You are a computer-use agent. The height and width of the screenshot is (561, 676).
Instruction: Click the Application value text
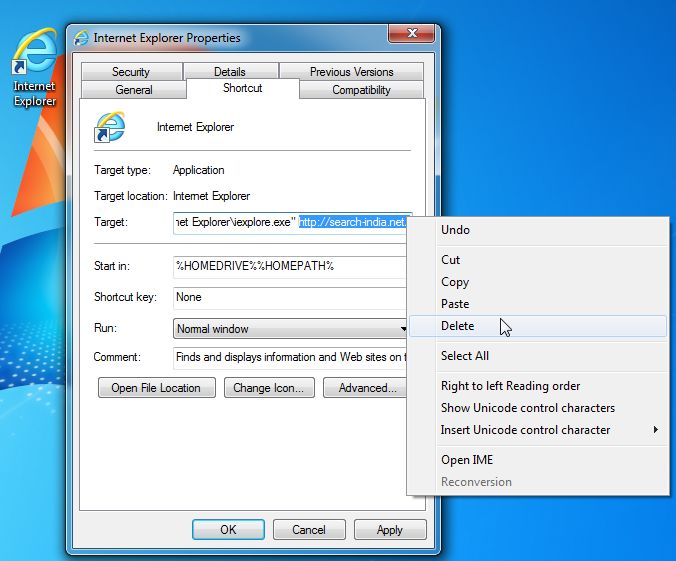tap(198, 170)
